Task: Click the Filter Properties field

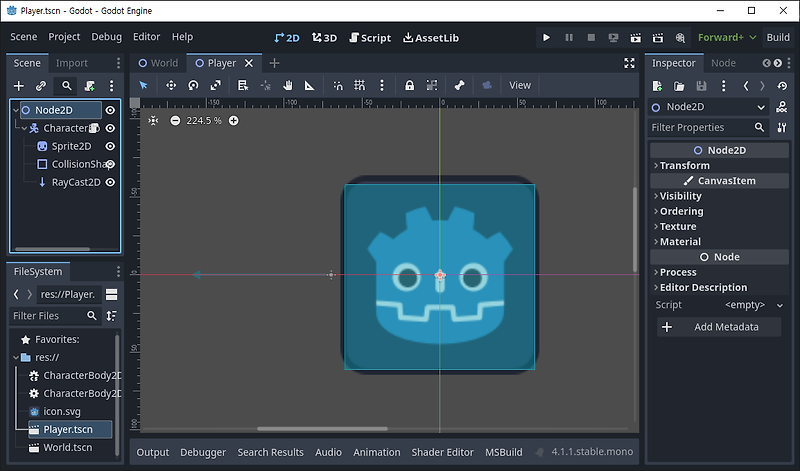Action: tap(708, 127)
